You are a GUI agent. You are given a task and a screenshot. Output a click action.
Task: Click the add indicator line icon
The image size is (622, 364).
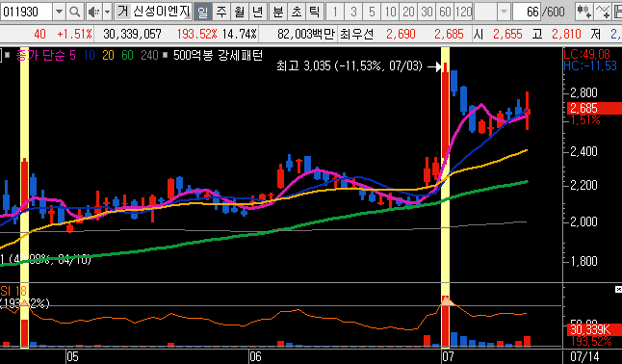point(603,12)
